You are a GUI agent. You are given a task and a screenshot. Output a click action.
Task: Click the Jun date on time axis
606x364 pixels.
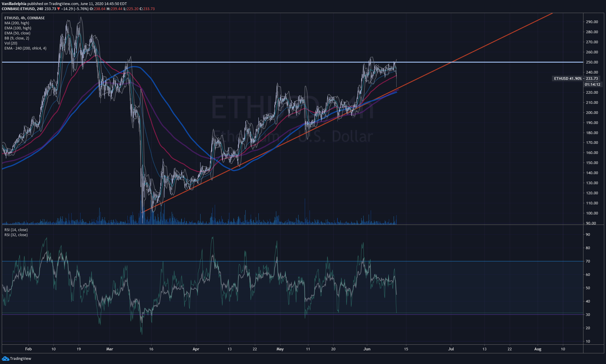pos(367,349)
